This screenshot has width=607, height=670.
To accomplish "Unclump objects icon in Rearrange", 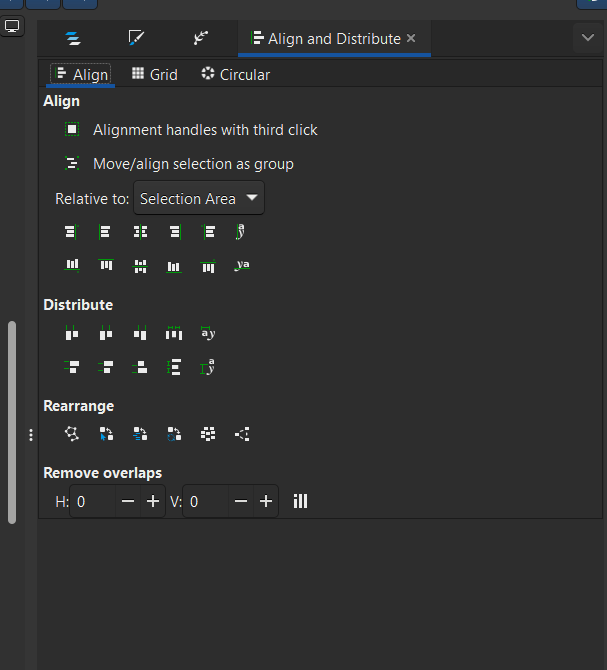I will [x=242, y=434].
